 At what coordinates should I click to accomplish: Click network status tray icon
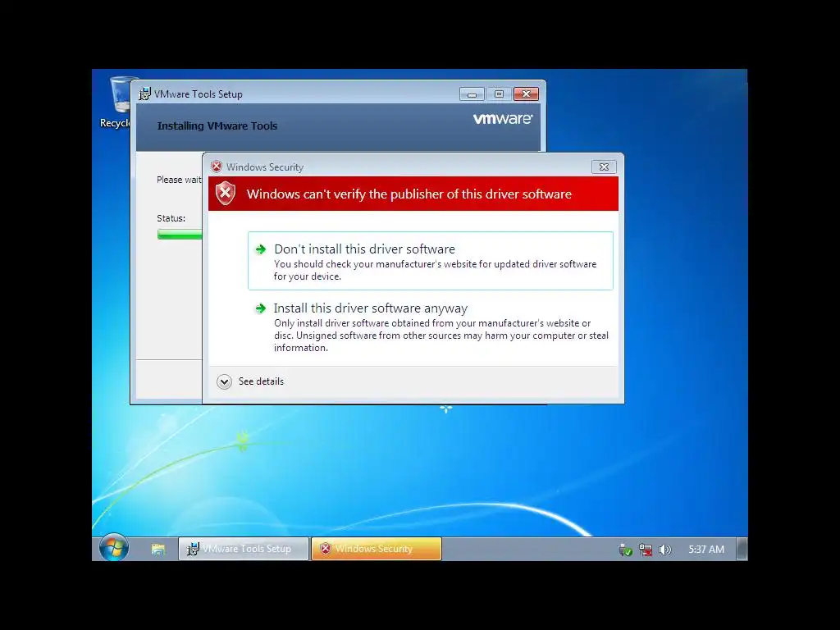(x=646, y=550)
